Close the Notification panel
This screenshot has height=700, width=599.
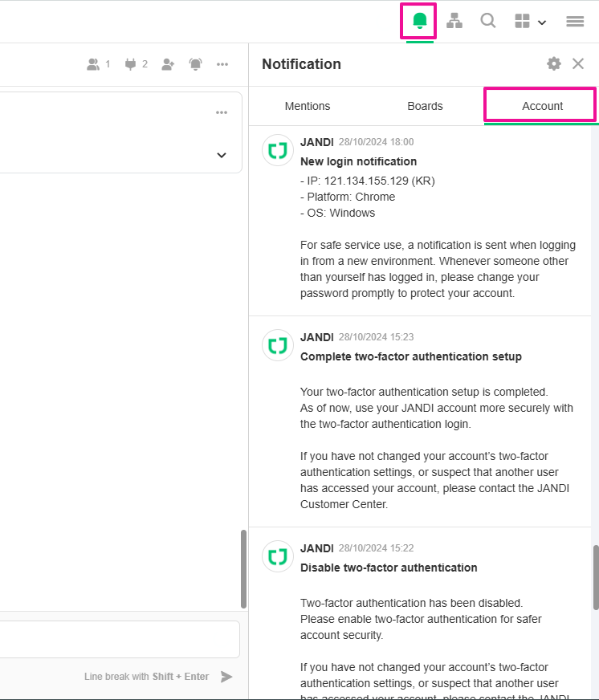[578, 63]
